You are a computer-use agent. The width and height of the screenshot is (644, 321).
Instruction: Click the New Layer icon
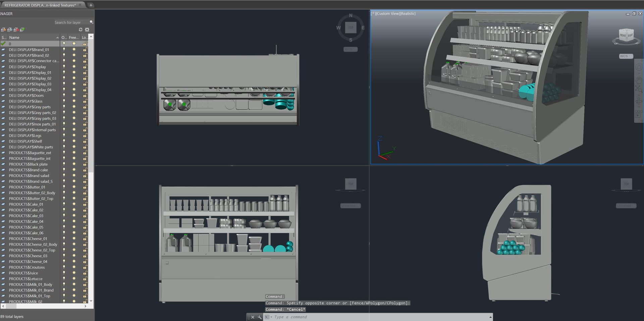pos(3,30)
